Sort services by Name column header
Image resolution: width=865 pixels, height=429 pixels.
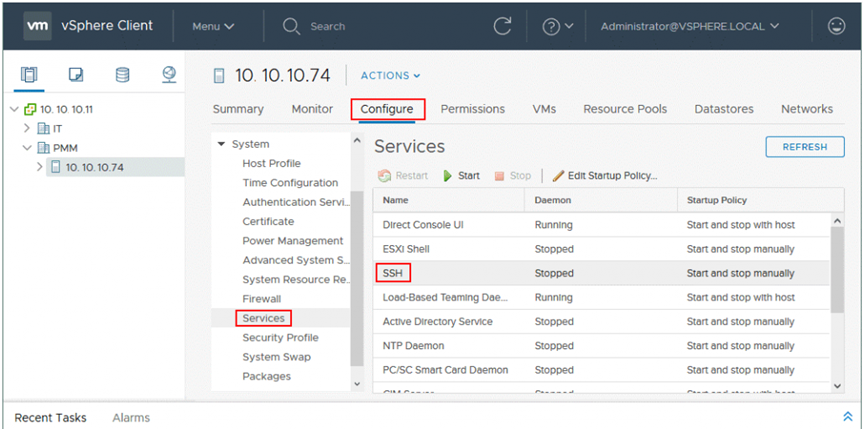[448, 200]
